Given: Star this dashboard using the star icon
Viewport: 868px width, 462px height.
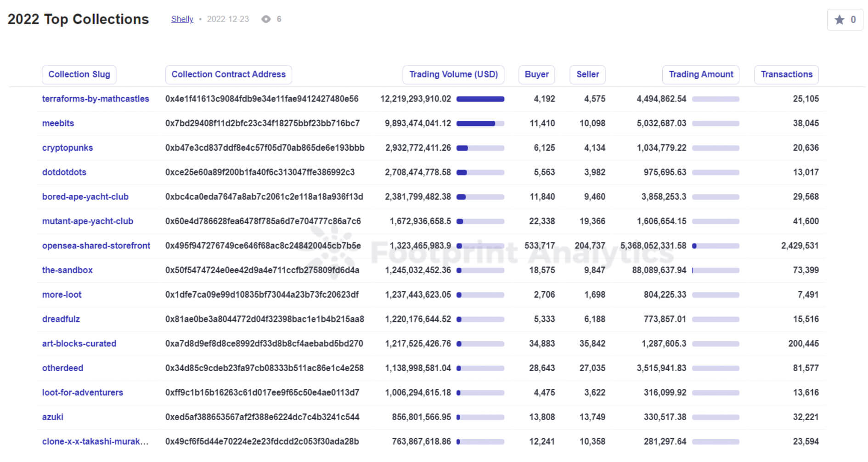Looking at the screenshot, I should pyautogui.click(x=840, y=19).
